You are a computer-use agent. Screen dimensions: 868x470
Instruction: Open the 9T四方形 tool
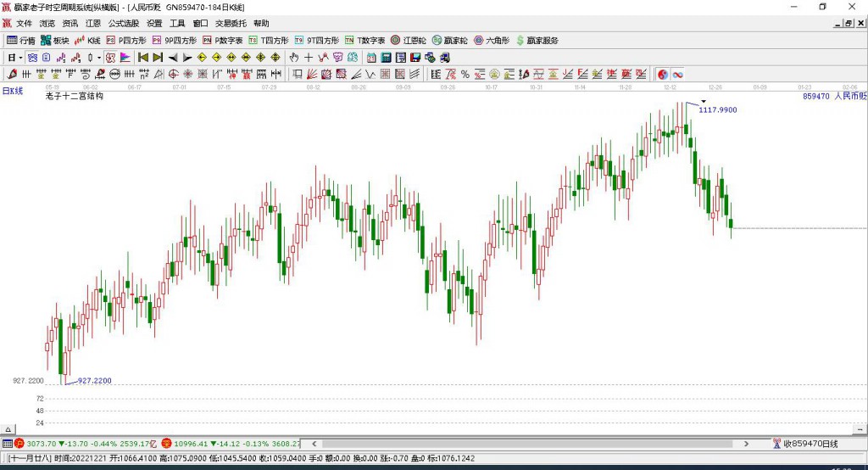click(x=317, y=41)
